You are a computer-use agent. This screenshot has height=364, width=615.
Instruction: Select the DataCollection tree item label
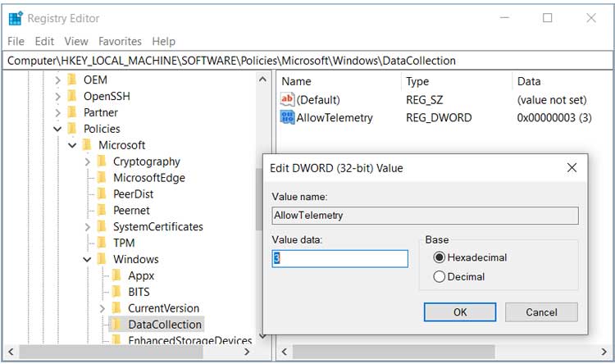[x=165, y=325]
